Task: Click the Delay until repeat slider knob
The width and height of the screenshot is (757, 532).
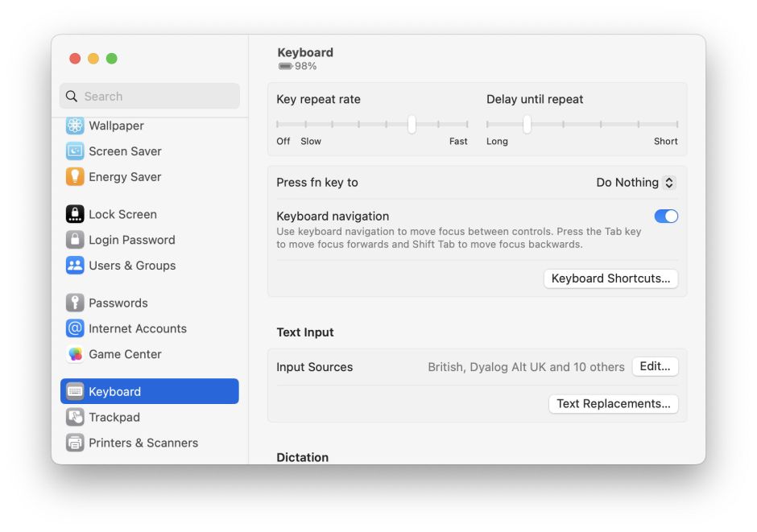Action: [x=527, y=124]
